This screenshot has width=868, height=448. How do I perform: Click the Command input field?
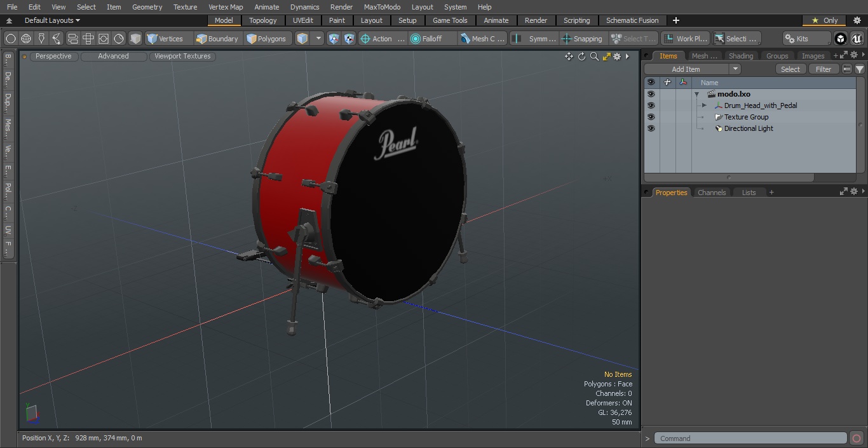point(750,438)
